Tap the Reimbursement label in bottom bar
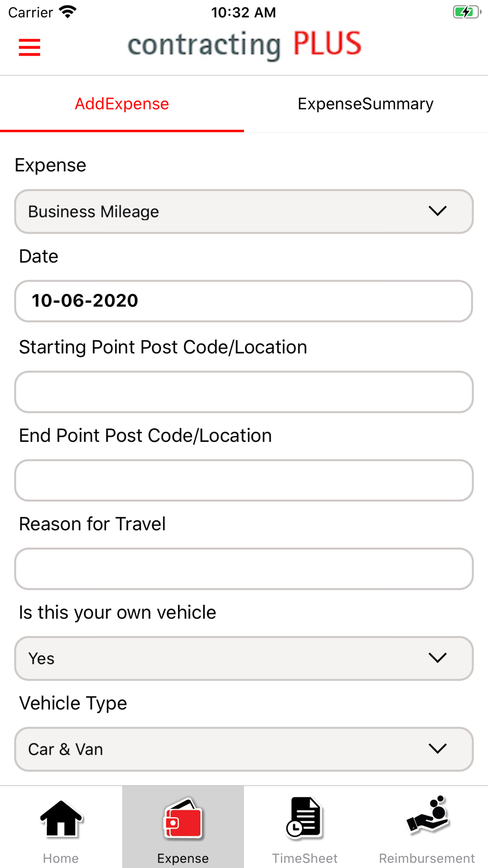The width and height of the screenshot is (488, 868). [x=427, y=858]
